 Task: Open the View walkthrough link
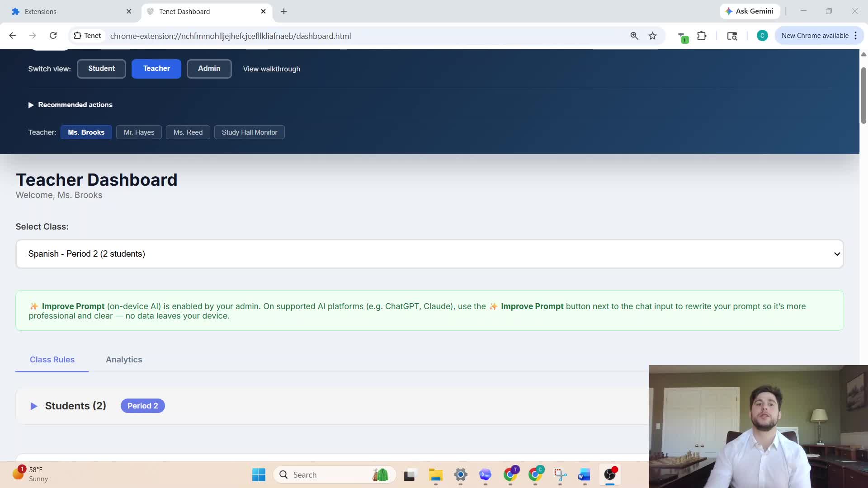[271, 69]
